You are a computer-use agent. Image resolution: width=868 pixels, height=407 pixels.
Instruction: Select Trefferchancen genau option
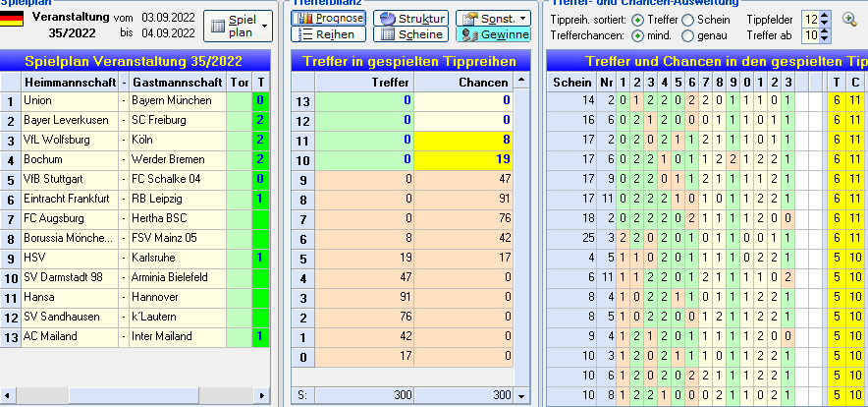(687, 36)
